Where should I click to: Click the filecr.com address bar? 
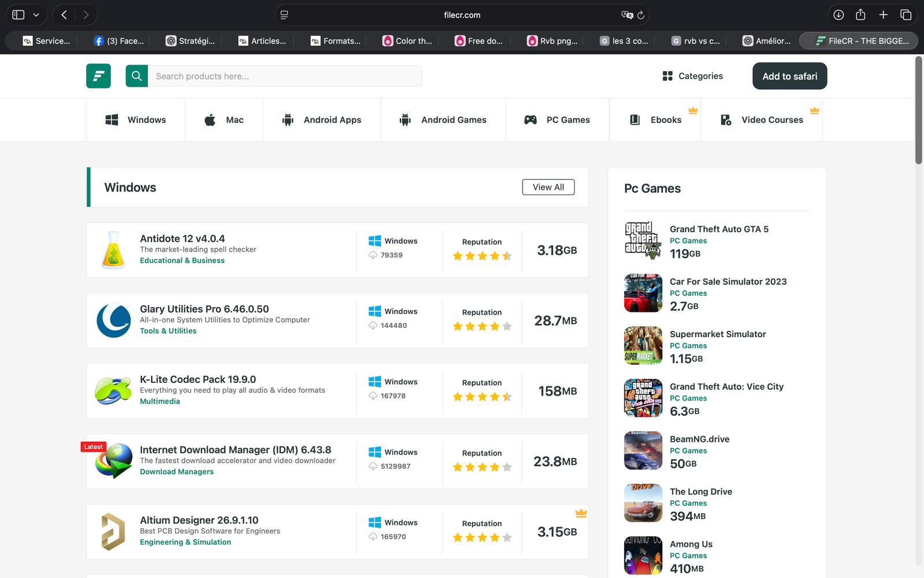click(462, 15)
